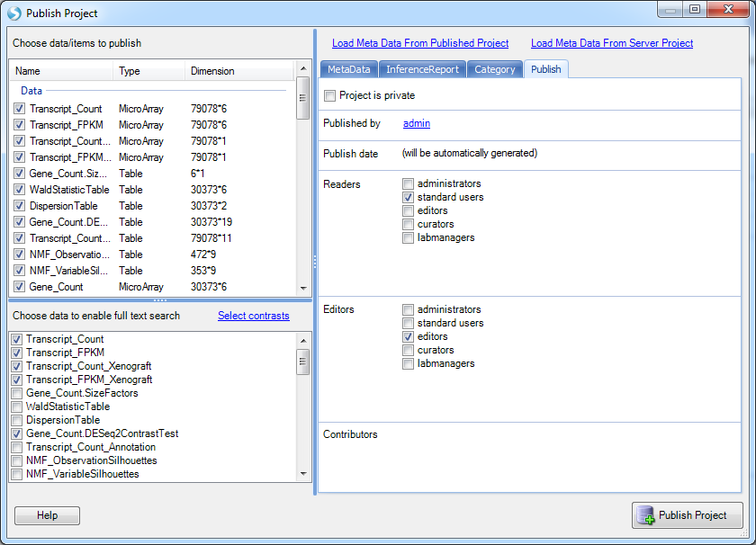This screenshot has width=756, height=545.
Task: Uncheck DispersionTable in the publish list
Action: (19, 206)
